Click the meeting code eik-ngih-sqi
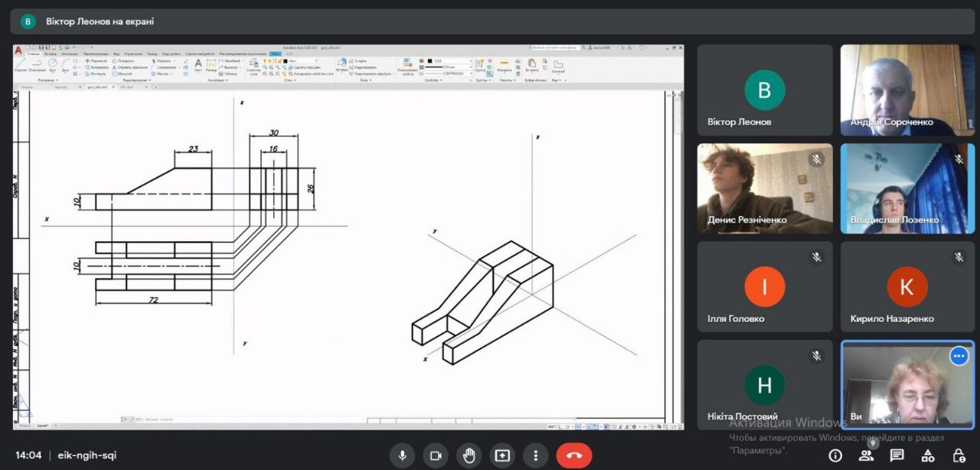 pos(87,455)
